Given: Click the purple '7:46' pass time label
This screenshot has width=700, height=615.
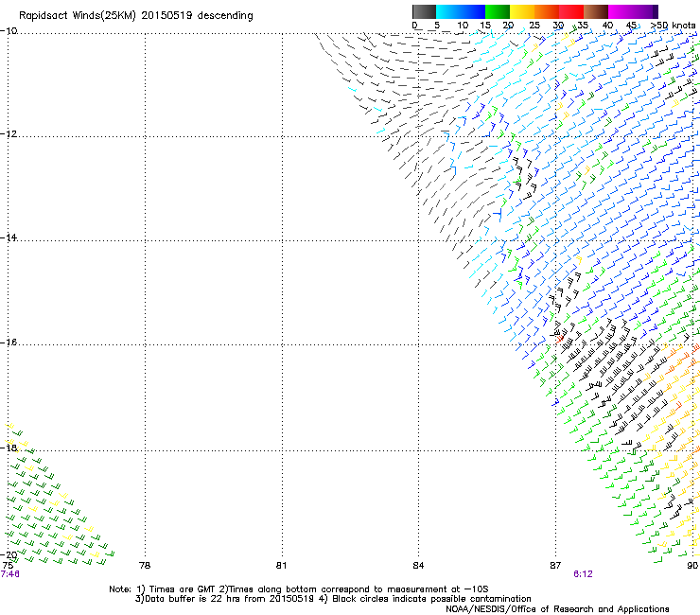Looking at the screenshot, I should [x=9, y=574].
